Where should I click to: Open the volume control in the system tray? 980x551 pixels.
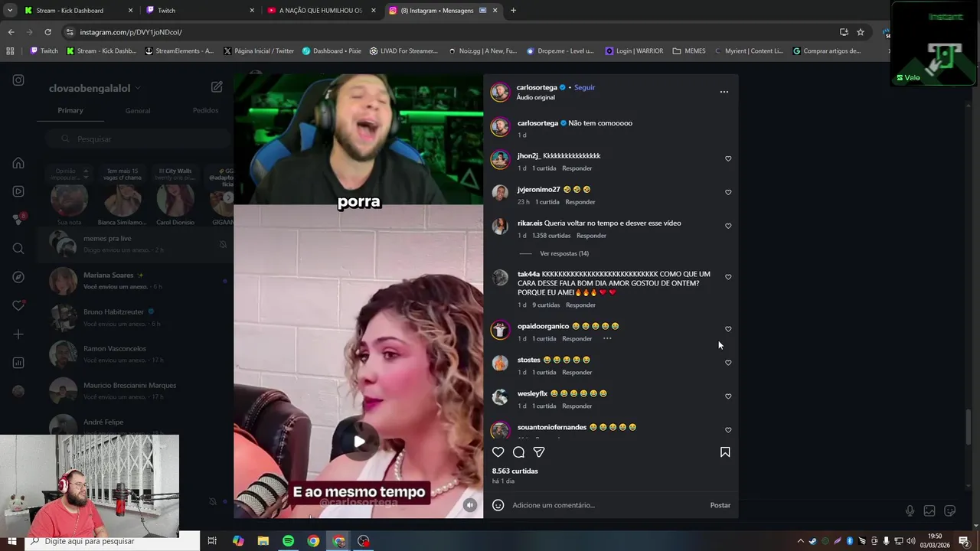911,541
